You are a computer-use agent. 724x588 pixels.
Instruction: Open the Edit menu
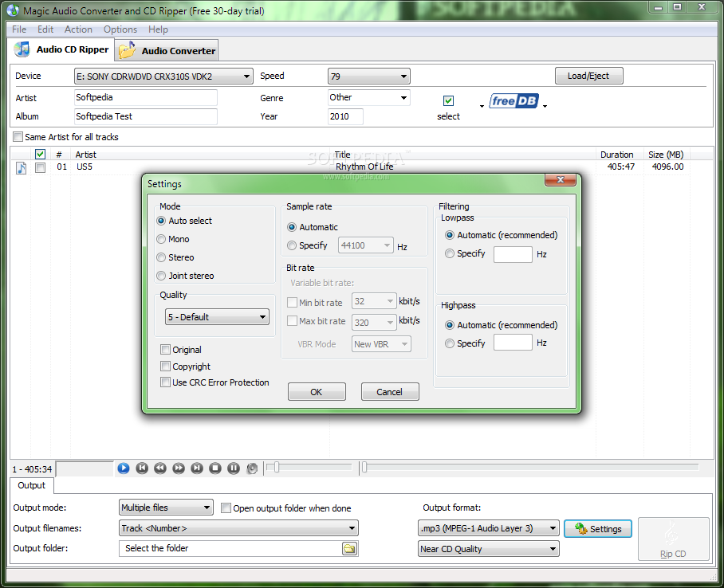45,29
